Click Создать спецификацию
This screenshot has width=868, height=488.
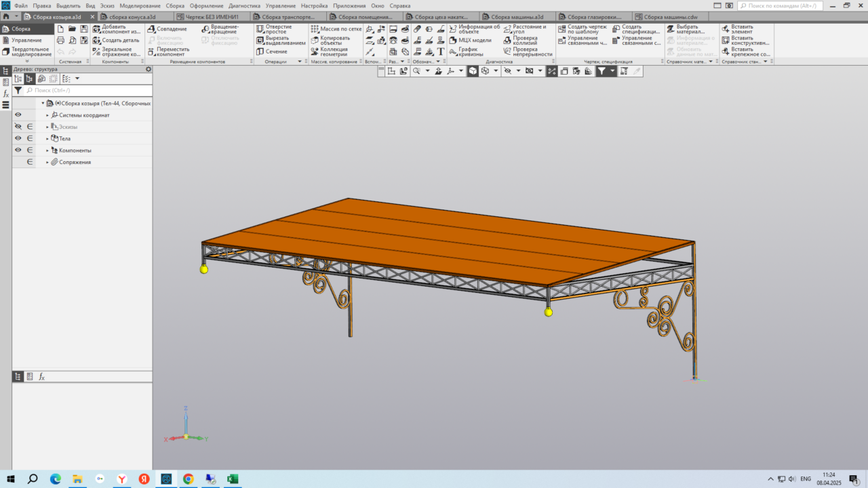[x=636, y=29]
